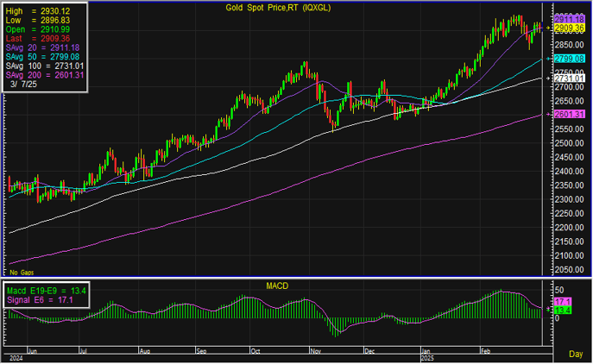The image size is (593, 364).
Task: Click the yellow 2909.36 last price tag
Action: (571, 28)
